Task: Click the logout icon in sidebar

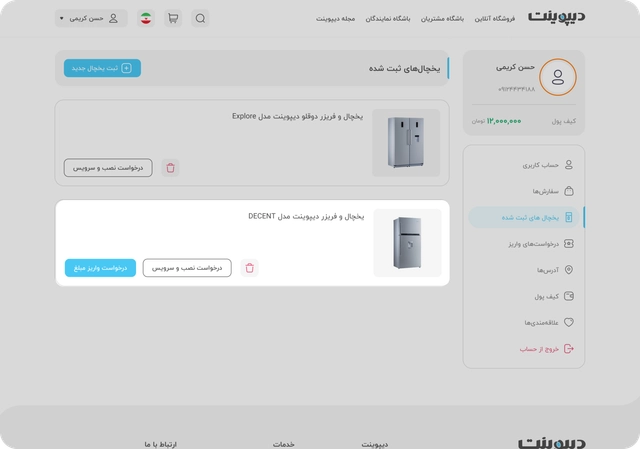Action: (x=569, y=349)
